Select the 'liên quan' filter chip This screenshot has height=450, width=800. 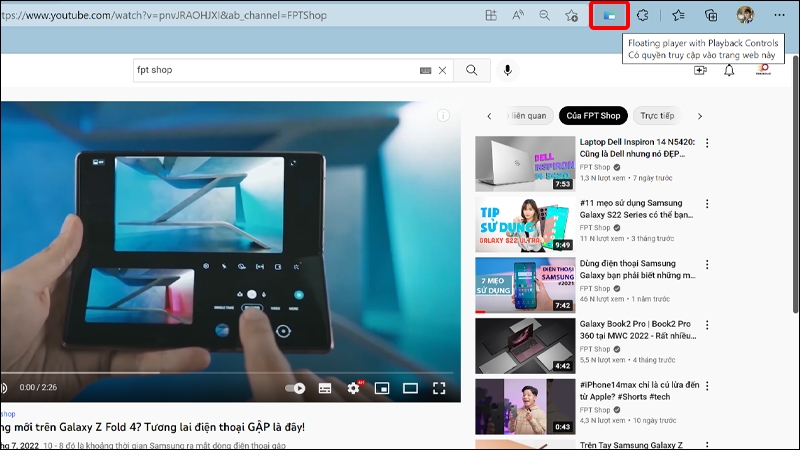(x=528, y=116)
